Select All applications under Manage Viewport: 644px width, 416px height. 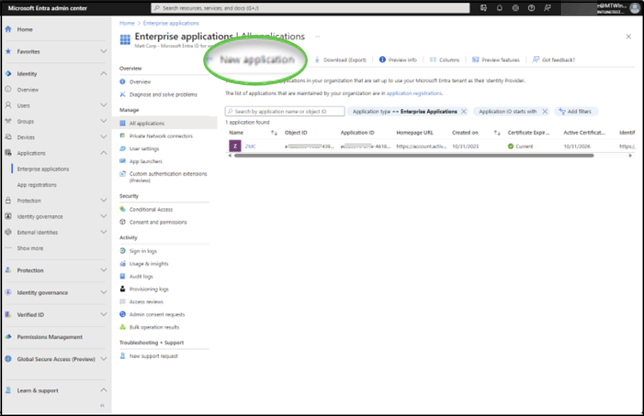pyautogui.click(x=147, y=123)
